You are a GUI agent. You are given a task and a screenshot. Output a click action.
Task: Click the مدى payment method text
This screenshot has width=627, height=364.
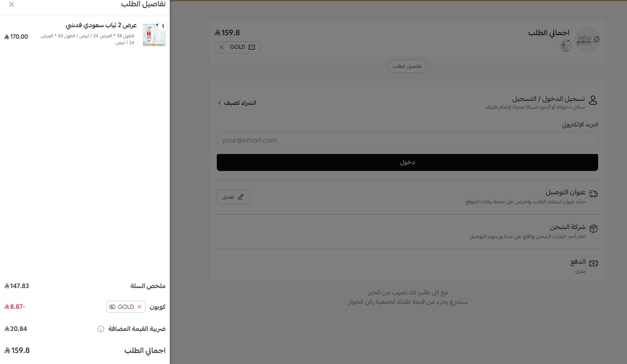pyautogui.click(x=580, y=271)
